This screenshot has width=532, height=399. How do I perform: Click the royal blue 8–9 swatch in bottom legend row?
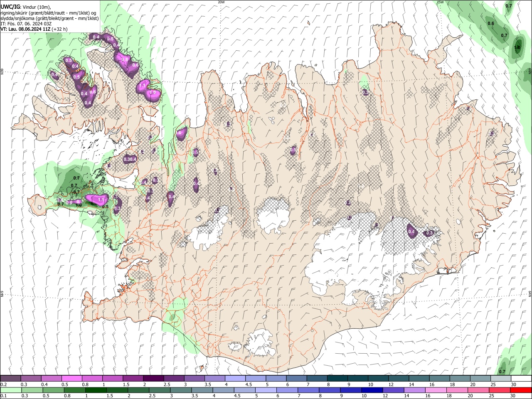tap(330, 390)
